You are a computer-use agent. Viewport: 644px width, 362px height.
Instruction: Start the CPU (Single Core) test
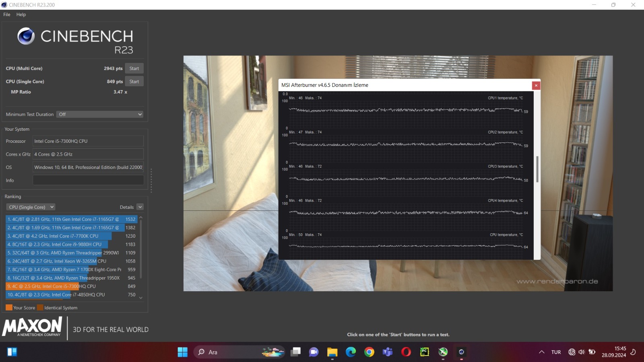click(134, 81)
